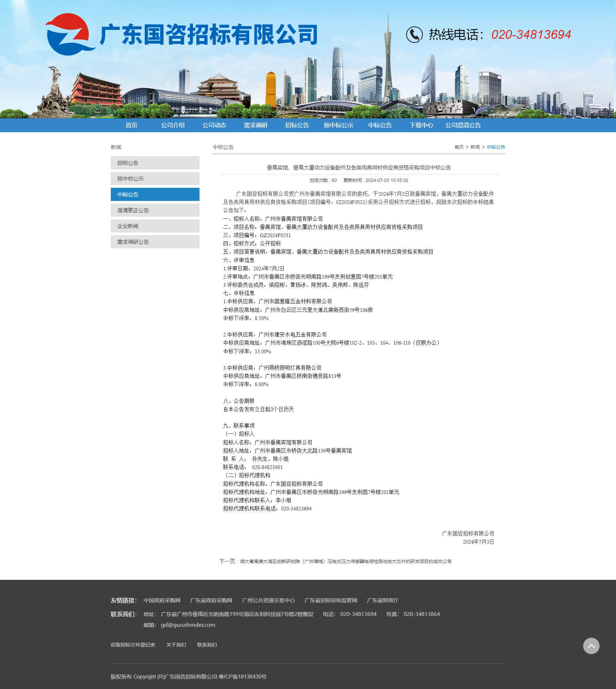This screenshot has width=616, height=689.
Task: Open the 首页 navigation item
Action: coord(131,125)
